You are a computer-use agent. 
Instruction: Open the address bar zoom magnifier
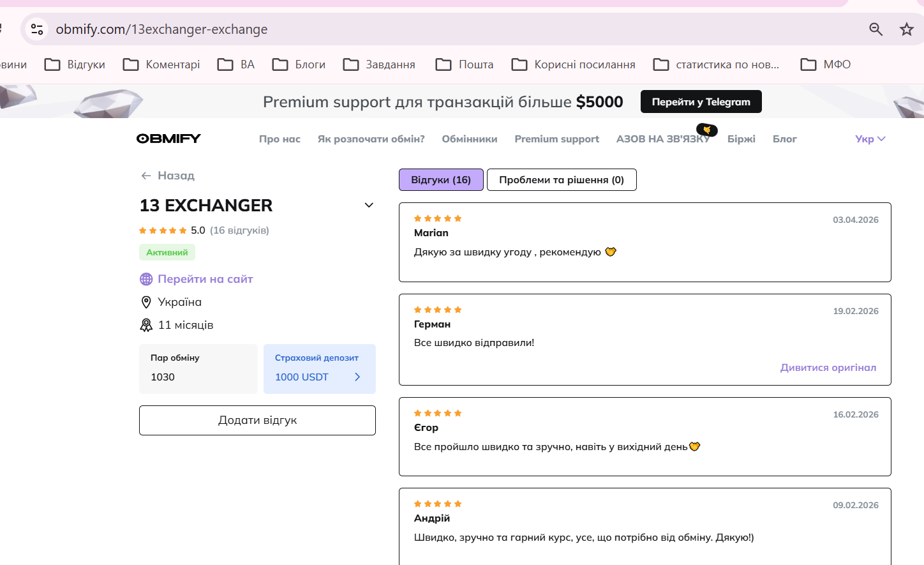(876, 29)
